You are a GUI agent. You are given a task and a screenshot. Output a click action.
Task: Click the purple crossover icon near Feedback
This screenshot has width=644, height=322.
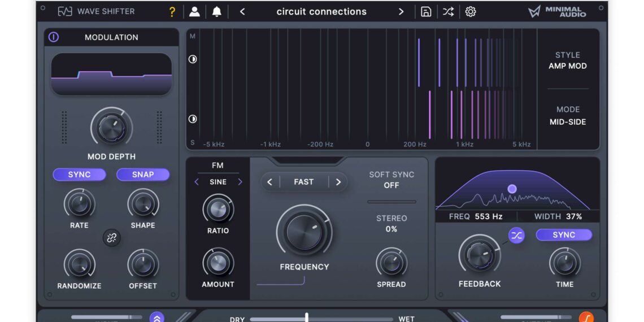516,236
